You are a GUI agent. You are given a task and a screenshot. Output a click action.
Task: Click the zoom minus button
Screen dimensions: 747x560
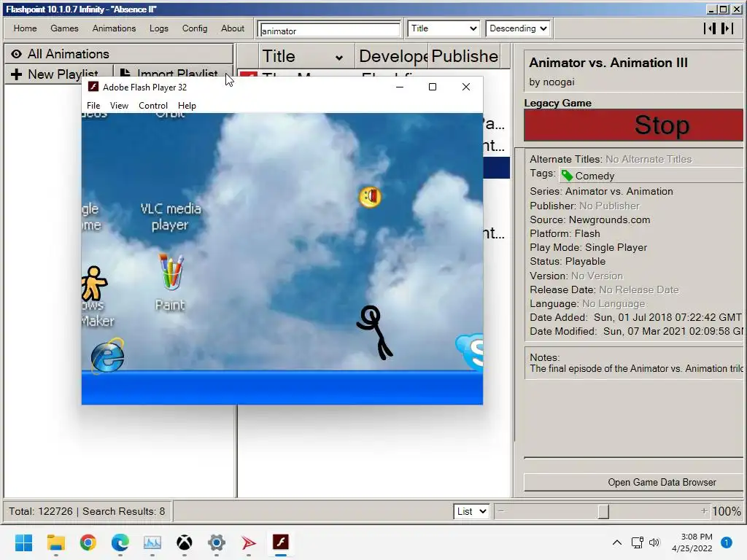coord(500,511)
